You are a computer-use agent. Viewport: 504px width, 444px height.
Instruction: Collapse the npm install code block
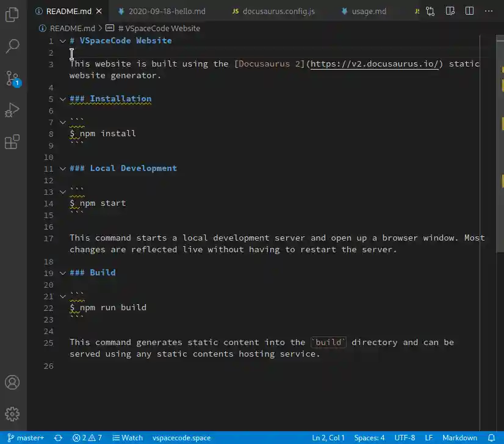click(x=63, y=122)
